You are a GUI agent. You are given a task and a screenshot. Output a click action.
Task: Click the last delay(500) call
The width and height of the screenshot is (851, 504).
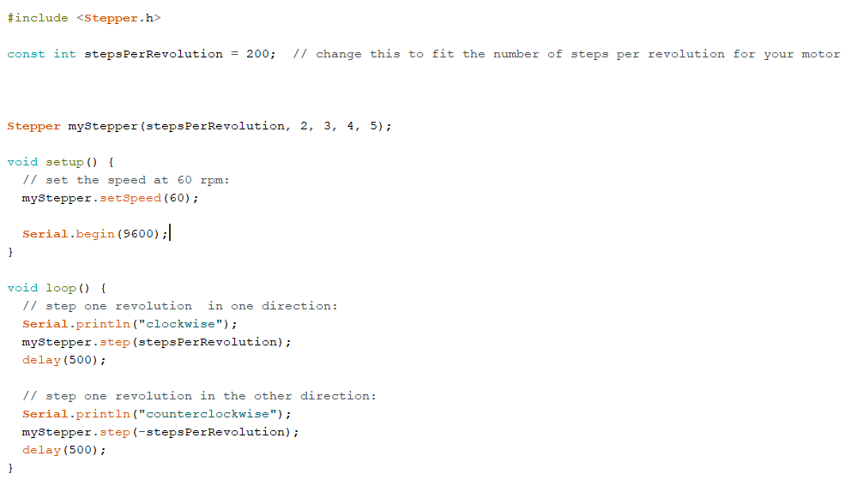coord(64,450)
